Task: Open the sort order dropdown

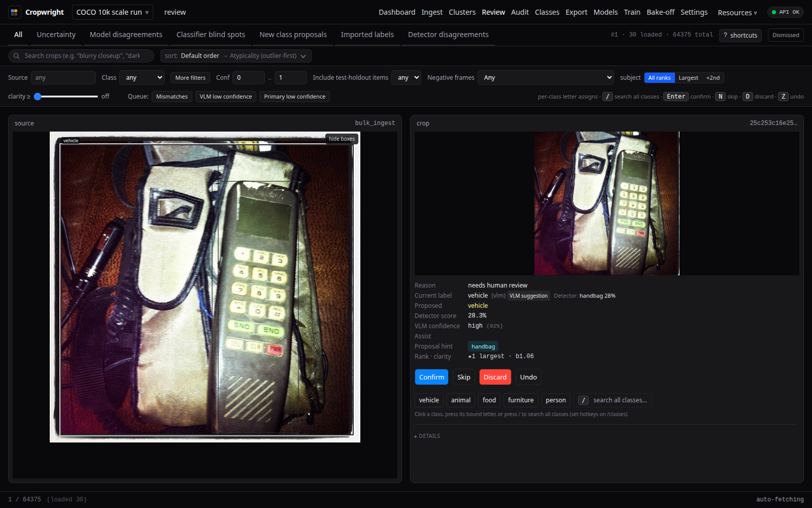Action: coord(235,56)
